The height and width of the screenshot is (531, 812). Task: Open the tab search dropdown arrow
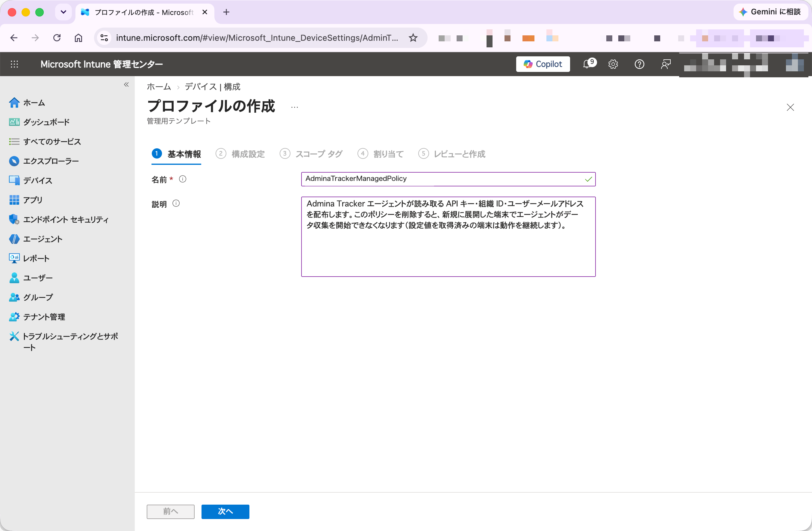[x=63, y=12]
